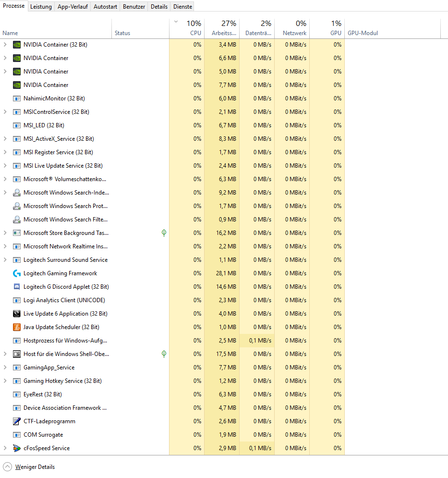Click the 0,1 MB/s disk cell for cFosSpeed Service
The height and width of the screenshot is (478, 448).
[x=257, y=448]
